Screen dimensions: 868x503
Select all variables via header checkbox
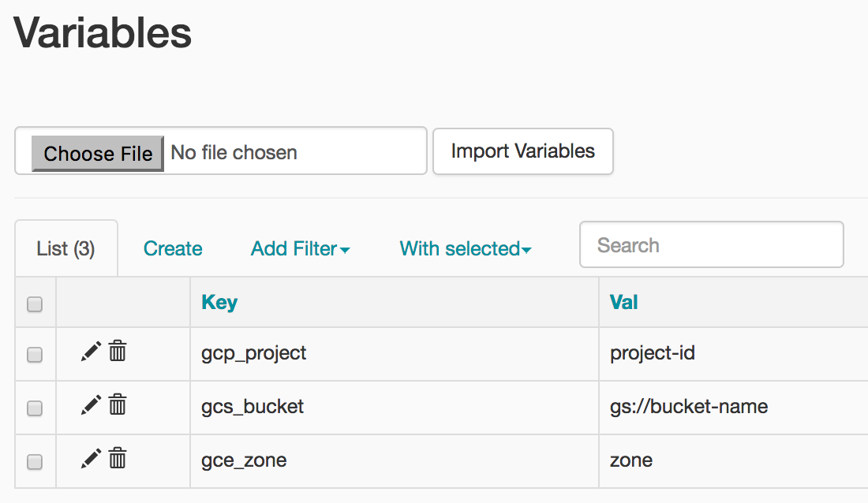tap(35, 303)
